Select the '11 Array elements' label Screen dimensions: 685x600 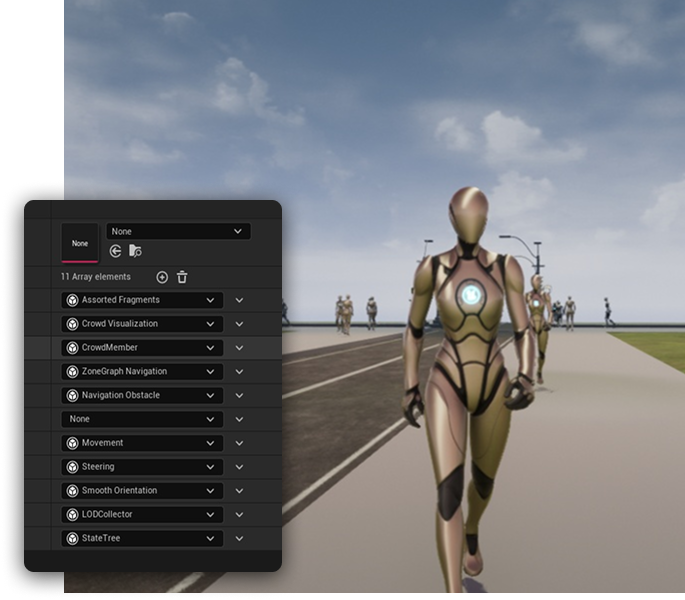pyautogui.click(x=96, y=277)
